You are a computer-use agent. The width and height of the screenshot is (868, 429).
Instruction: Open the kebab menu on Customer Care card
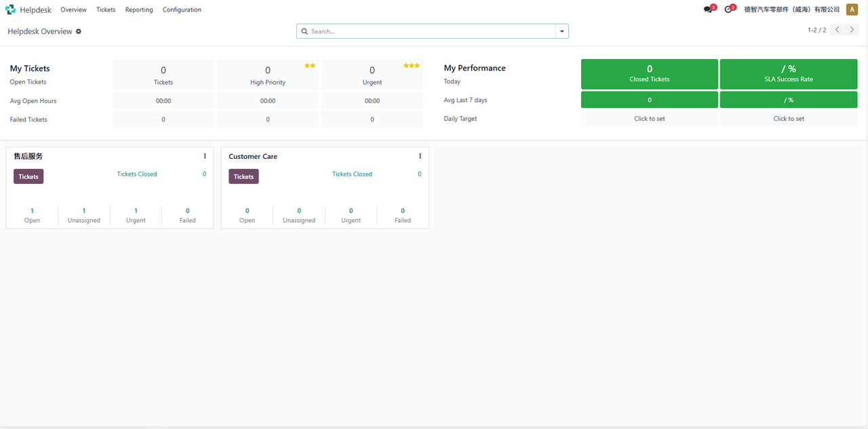click(x=420, y=156)
